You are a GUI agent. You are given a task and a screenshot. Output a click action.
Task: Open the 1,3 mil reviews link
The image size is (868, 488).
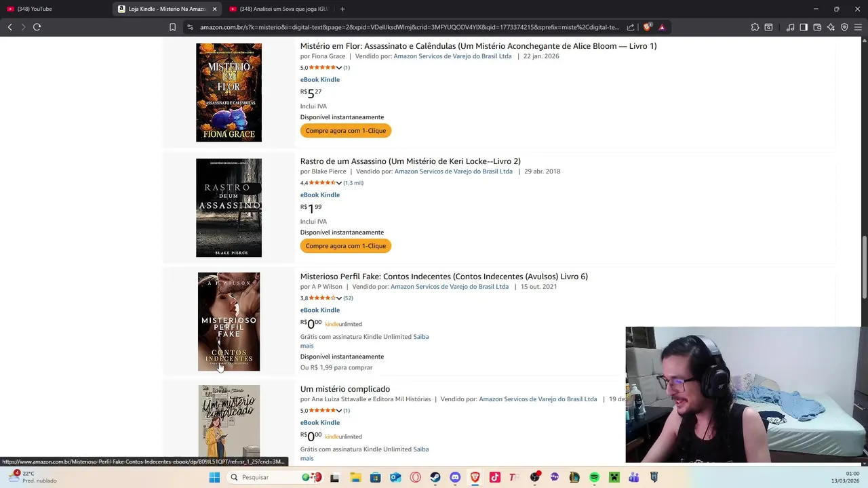(353, 183)
